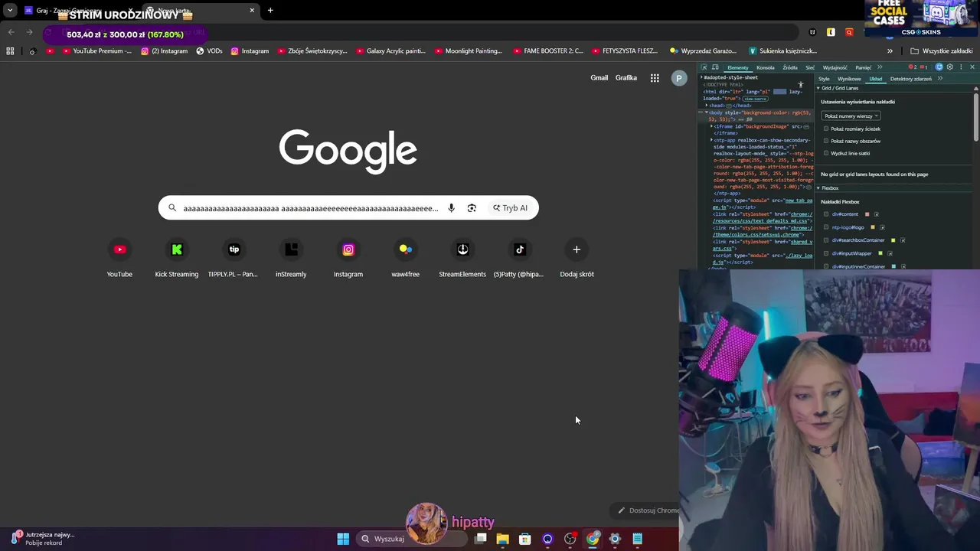
Task: Expand the ntp-app node in DOM tree
Action: pos(711,140)
